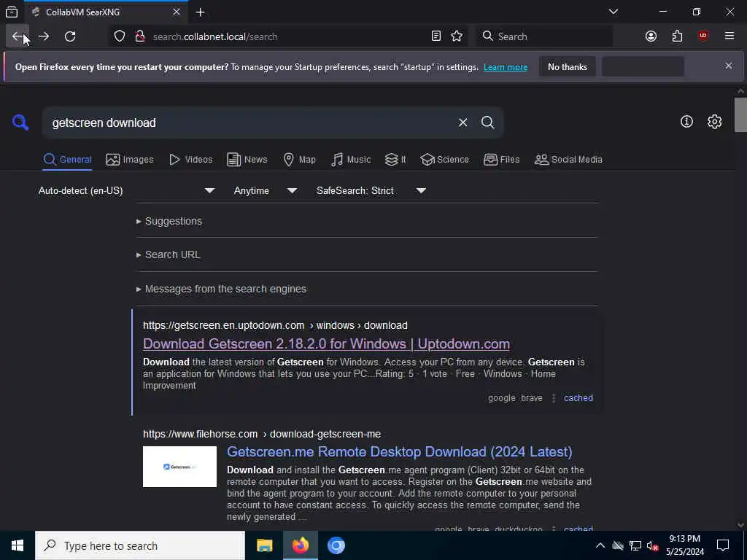Open the taskbar clock showing 9:13 PM
Screen dimensions: 747x560
click(684, 545)
